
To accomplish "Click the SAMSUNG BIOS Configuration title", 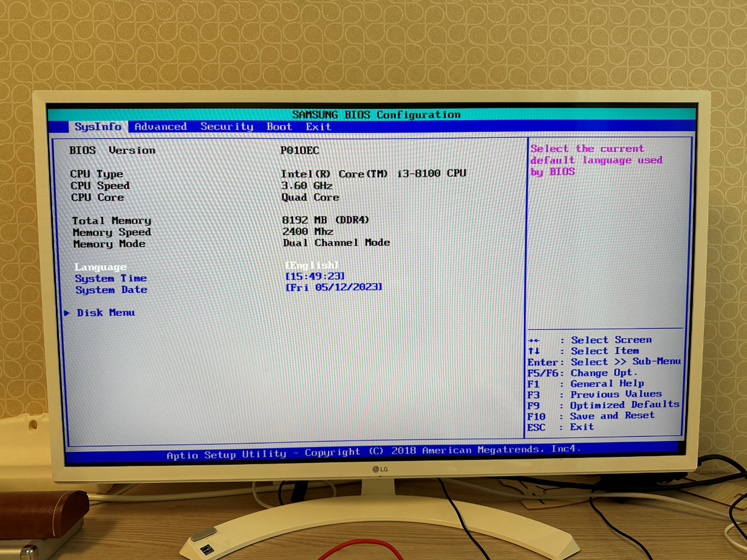I will 377,115.
